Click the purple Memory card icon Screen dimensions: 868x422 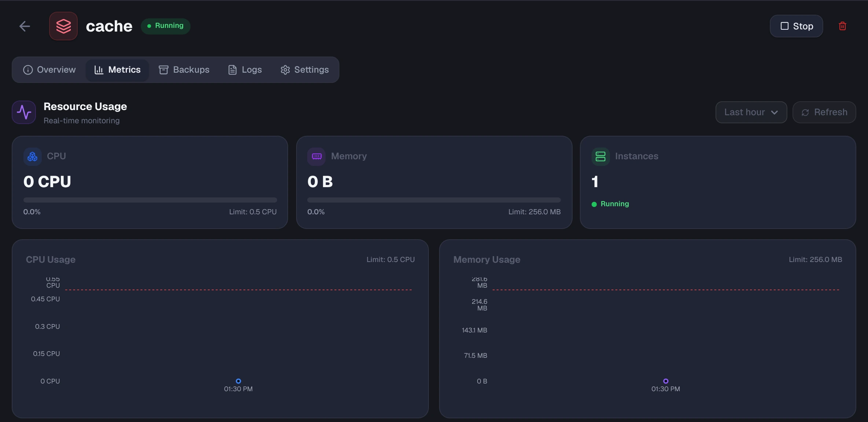[316, 157]
